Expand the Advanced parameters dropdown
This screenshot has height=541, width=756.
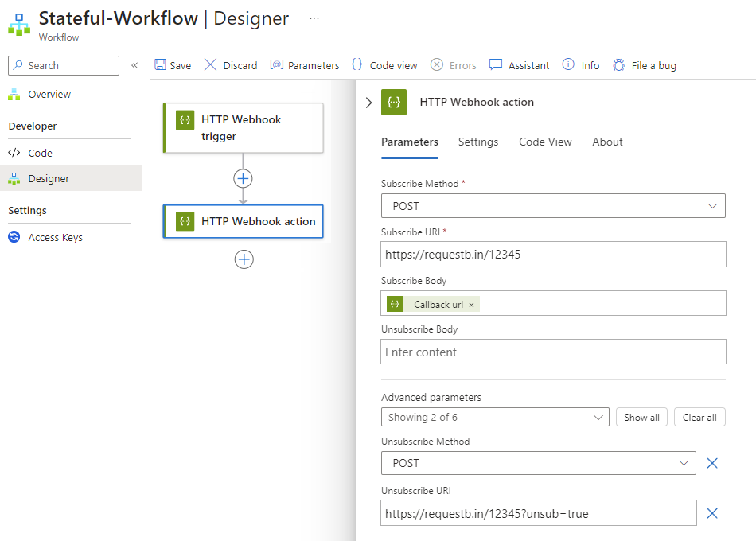coord(495,417)
